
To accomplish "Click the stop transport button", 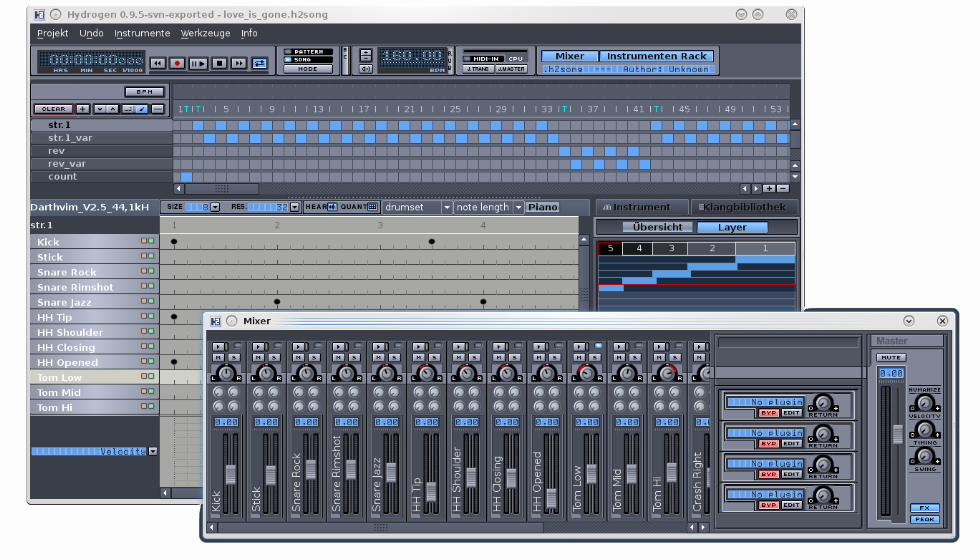I will (x=219, y=63).
